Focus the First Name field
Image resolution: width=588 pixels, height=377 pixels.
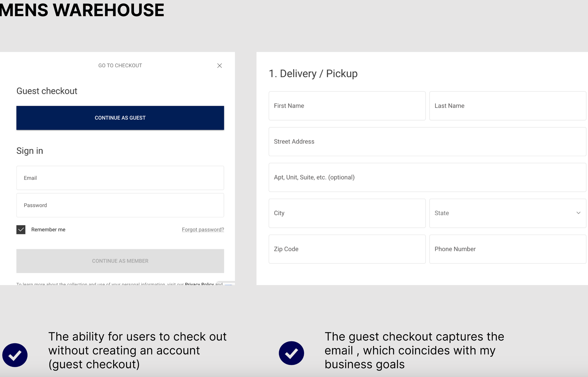[x=347, y=106]
